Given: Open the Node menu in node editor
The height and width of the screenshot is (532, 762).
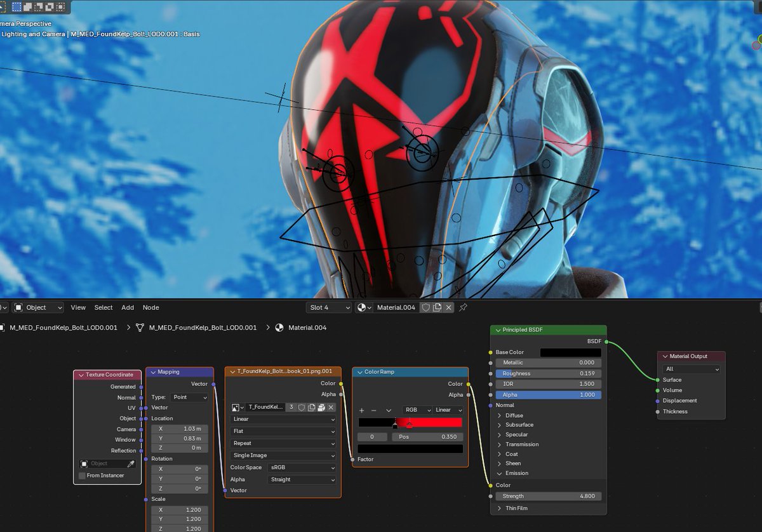Looking at the screenshot, I should click(151, 307).
